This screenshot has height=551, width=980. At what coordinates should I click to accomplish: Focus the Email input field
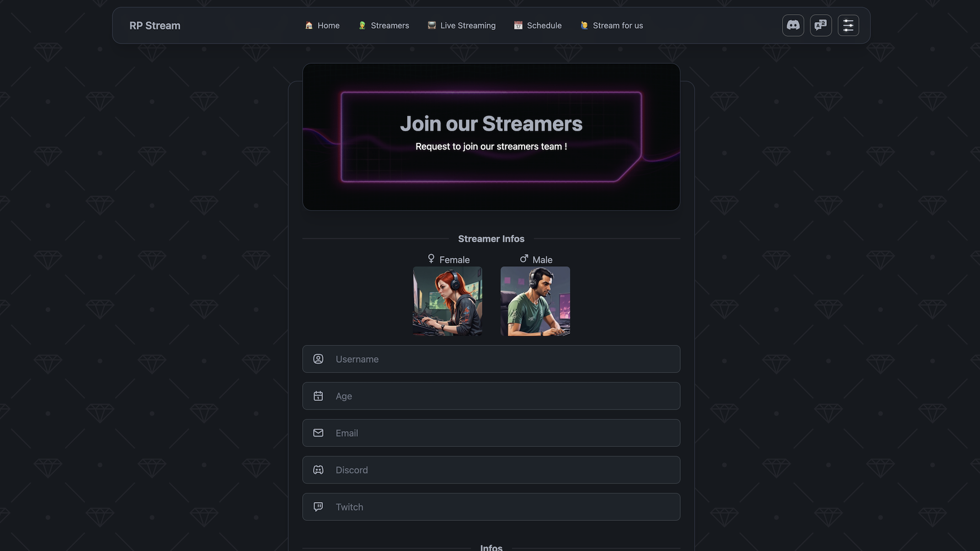[491, 433]
